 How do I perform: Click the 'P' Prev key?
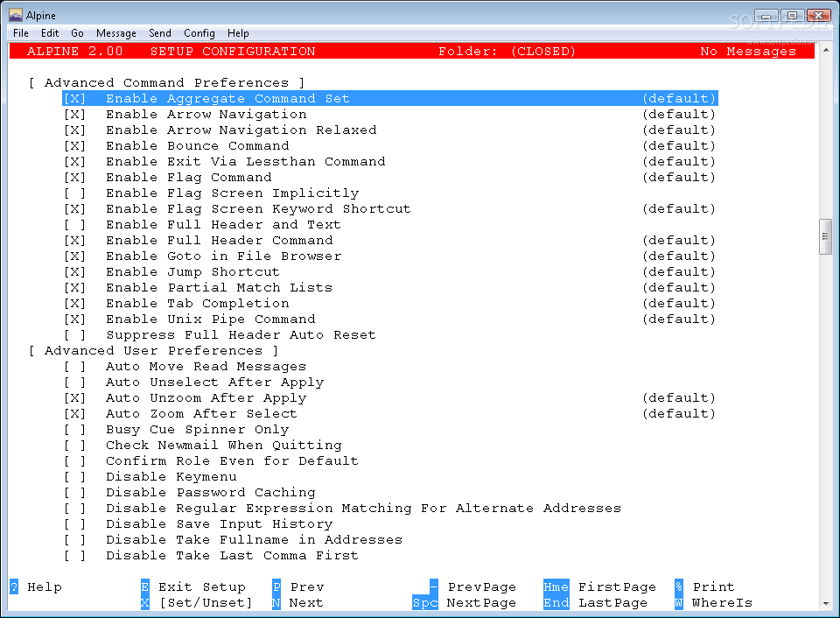276,586
